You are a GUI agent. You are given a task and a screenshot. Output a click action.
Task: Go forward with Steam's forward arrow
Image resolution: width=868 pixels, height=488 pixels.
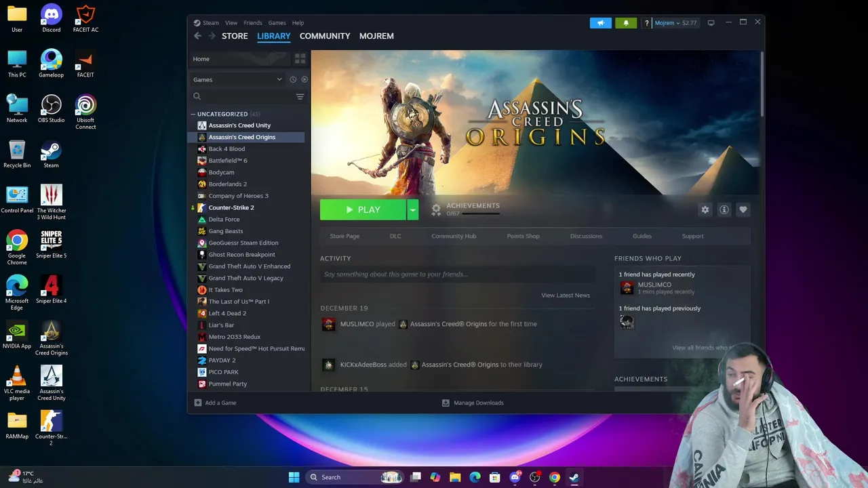point(212,36)
